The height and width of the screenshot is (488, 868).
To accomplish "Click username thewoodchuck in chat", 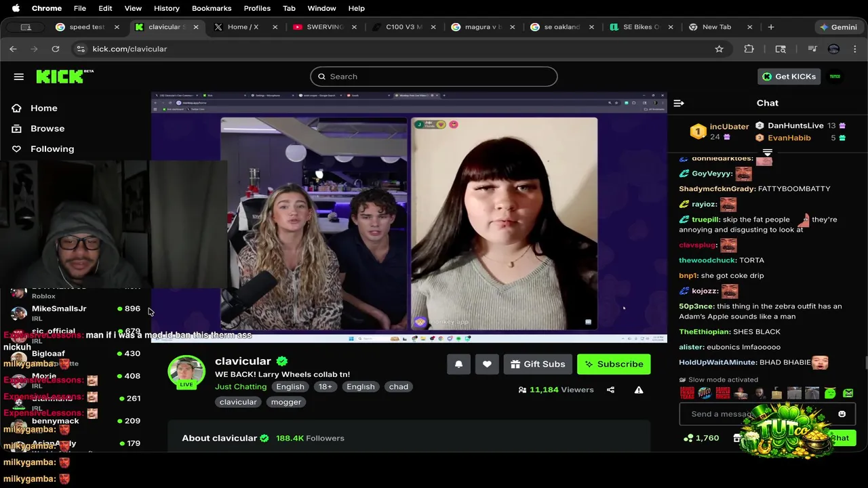I will 707,260.
